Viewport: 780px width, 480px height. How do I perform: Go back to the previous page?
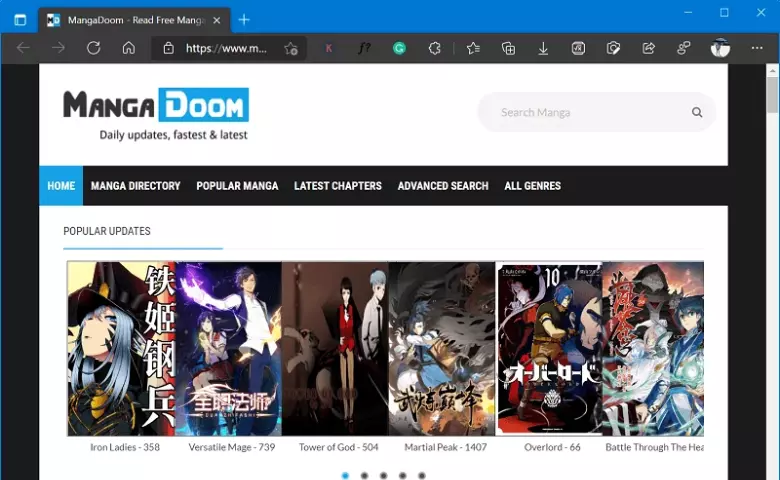pyautogui.click(x=23, y=48)
